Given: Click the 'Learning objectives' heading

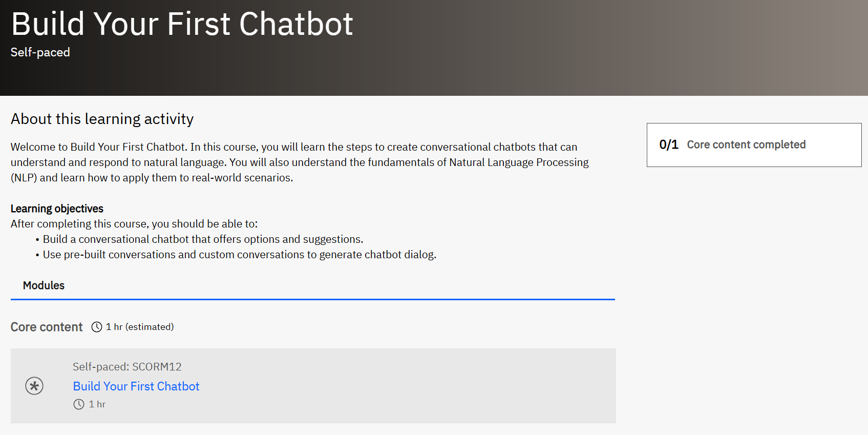Looking at the screenshot, I should 57,209.
